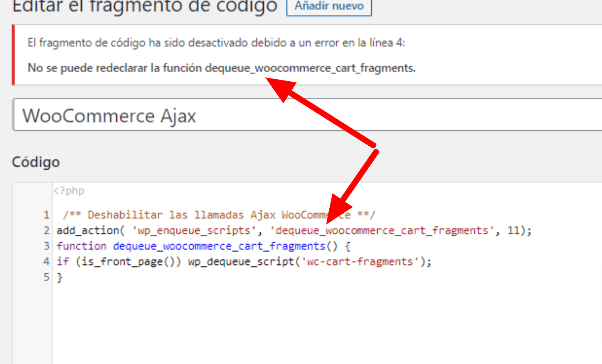Screen dimensions: 602x364
Task: Click the wp_dequeue_script call on line 4
Action: [309, 262]
